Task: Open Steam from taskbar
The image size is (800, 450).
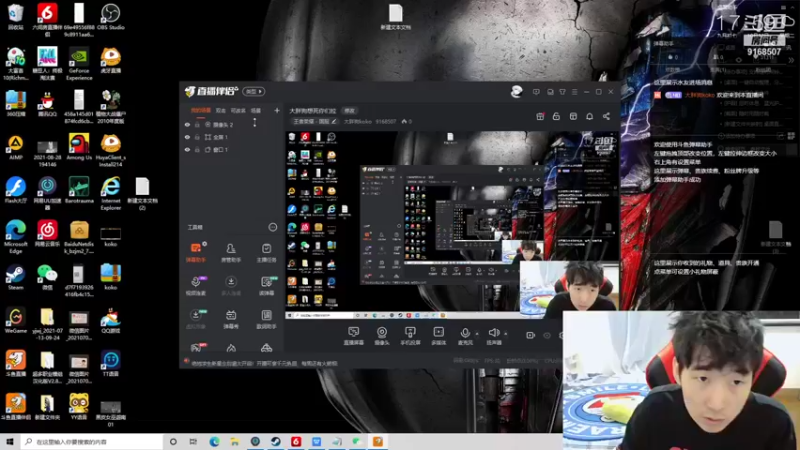Action: click(276, 441)
